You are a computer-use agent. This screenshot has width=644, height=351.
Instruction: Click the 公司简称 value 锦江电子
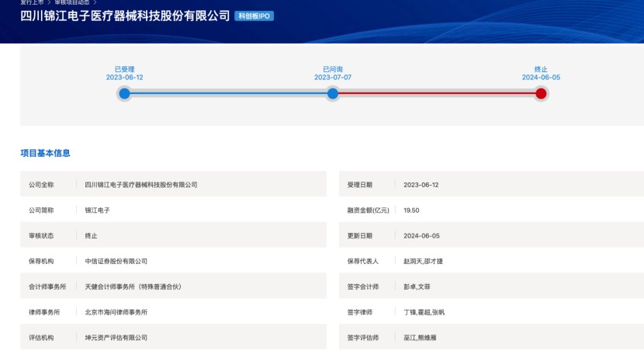pyautogui.click(x=98, y=210)
